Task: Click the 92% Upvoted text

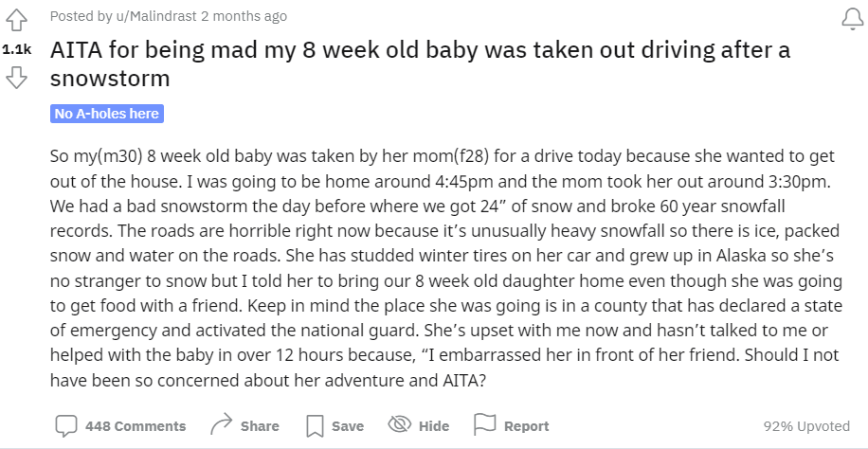Action: click(806, 426)
